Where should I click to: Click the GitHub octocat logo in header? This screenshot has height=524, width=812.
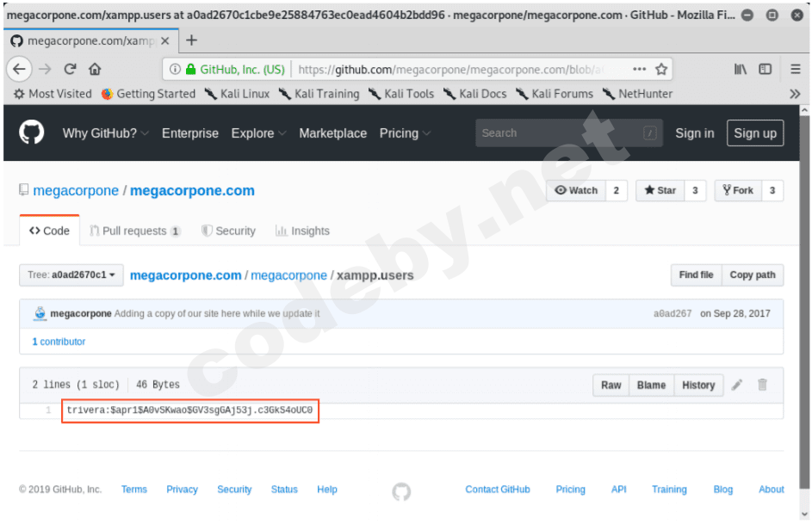click(32, 133)
